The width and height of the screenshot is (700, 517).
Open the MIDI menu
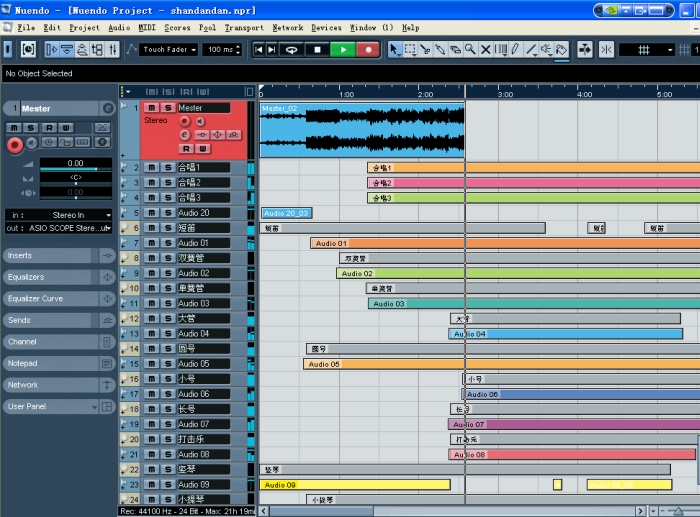pos(147,28)
